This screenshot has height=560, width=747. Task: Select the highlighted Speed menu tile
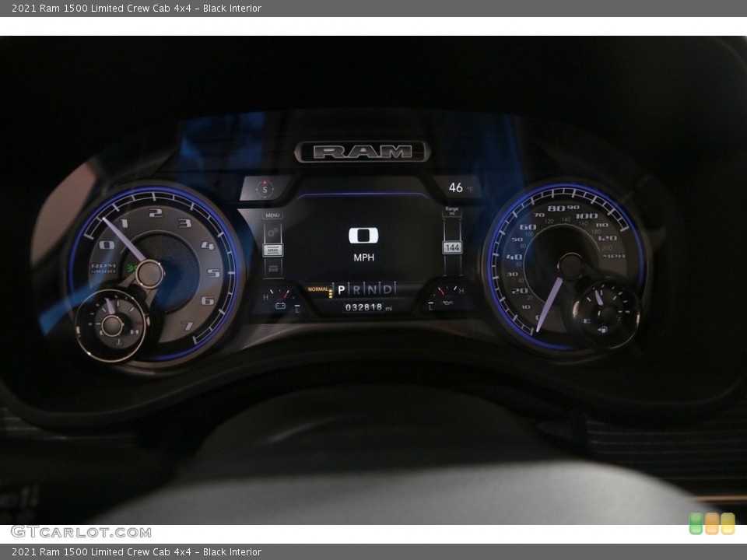pyautogui.click(x=273, y=250)
